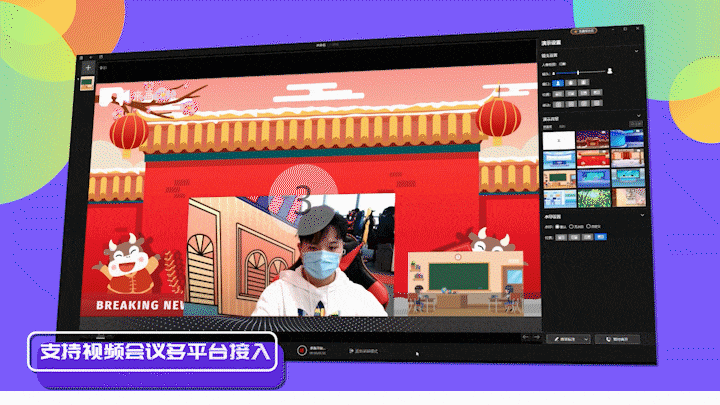
Task: Pick the fourth layout icon in the fifth settings row
Action: [x=597, y=103]
